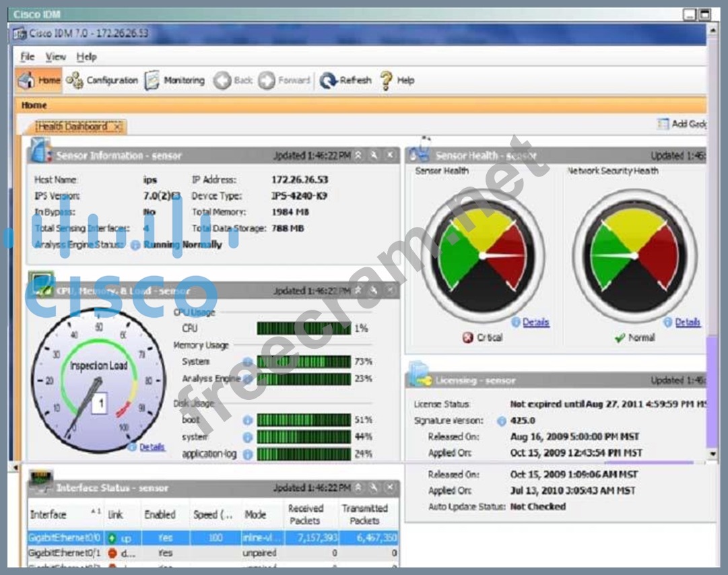Screen dimensions: 728x575
Task: Open Network Security Health Details link
Action: [x=687, y=323]
